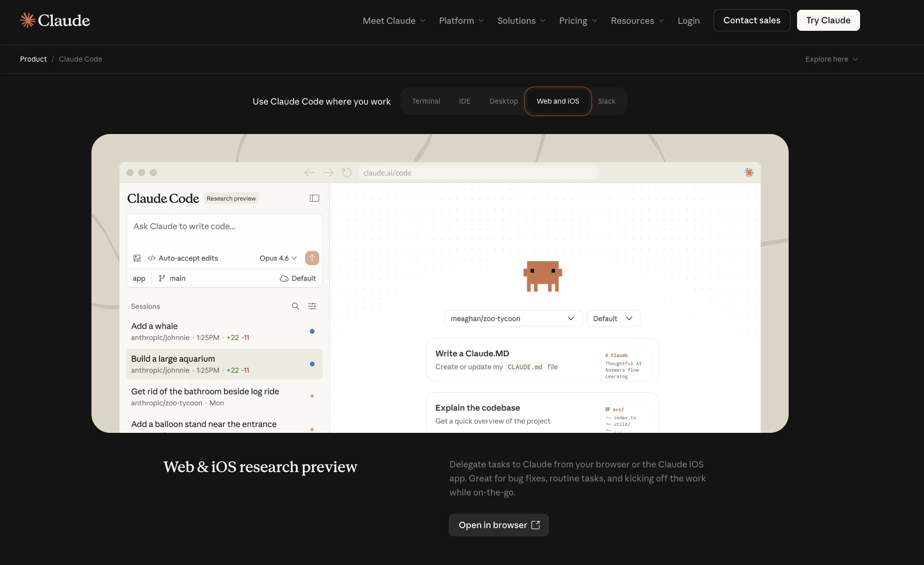This screenshot has width=924, height=565.
Task: Click the blue dot on Build a large aquarium
Action: tap(312, 364)
